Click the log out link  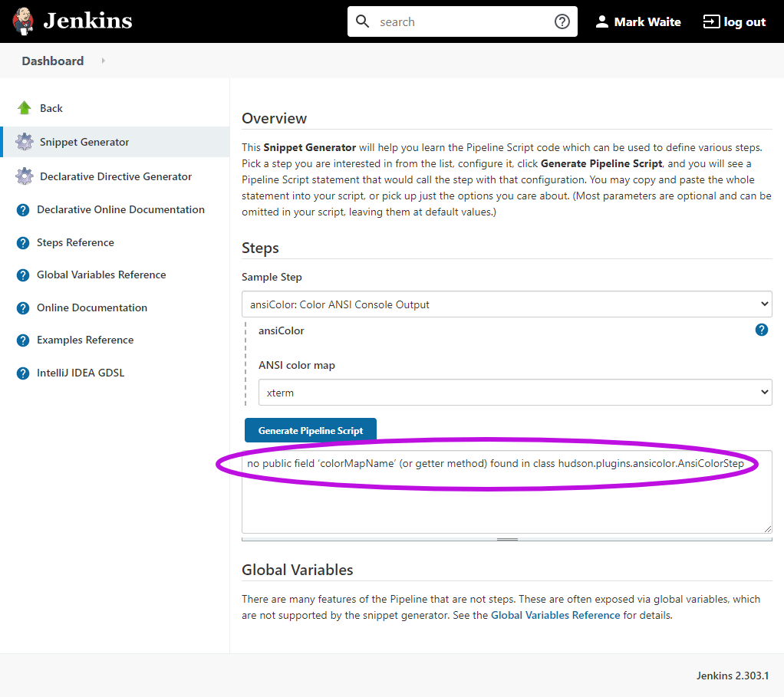point(745,22)
